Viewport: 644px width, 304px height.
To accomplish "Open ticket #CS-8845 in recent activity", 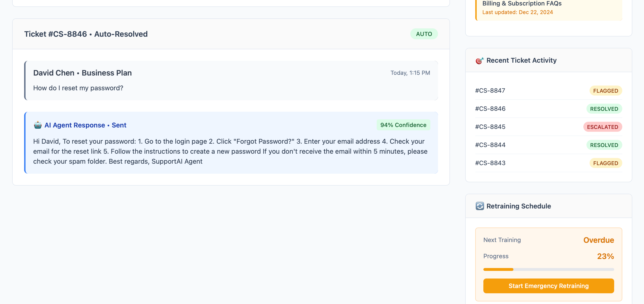I will tap(490, 127).
